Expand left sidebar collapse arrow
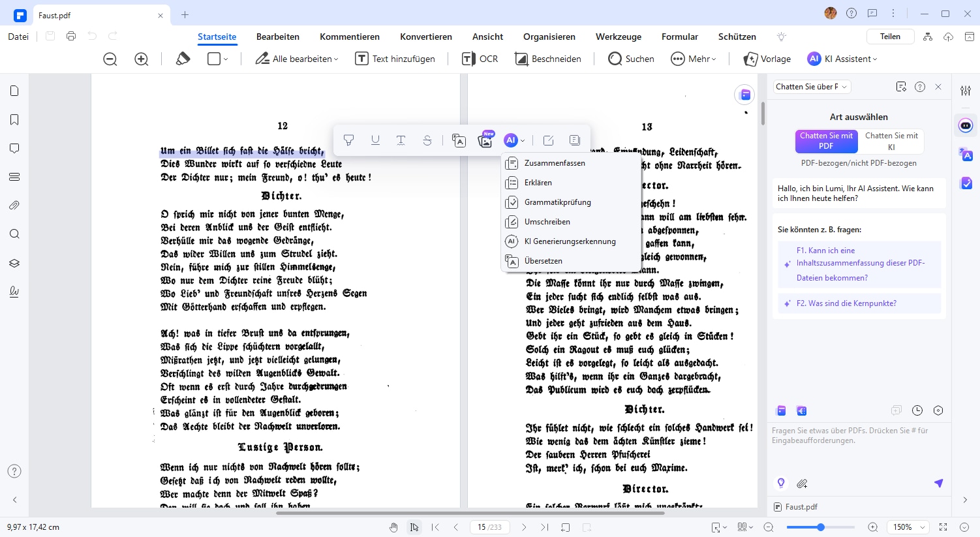Image resolution: width=980 pixels, height=537 pixels. (x=14, y=500)
